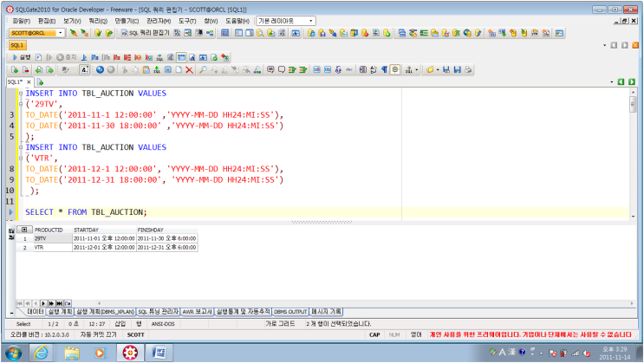Click the save-all floppy icon
644x363 pixels.
tap(457, 70)
